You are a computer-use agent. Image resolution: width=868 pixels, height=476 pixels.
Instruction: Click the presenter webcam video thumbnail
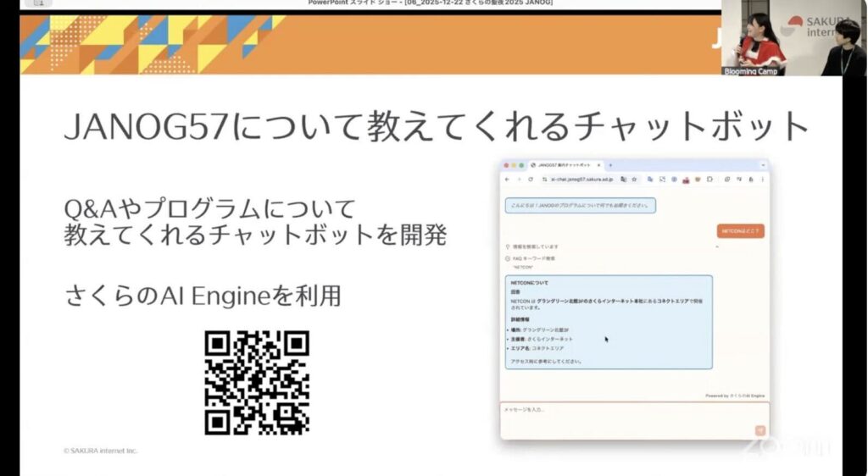tap(793, 38)
